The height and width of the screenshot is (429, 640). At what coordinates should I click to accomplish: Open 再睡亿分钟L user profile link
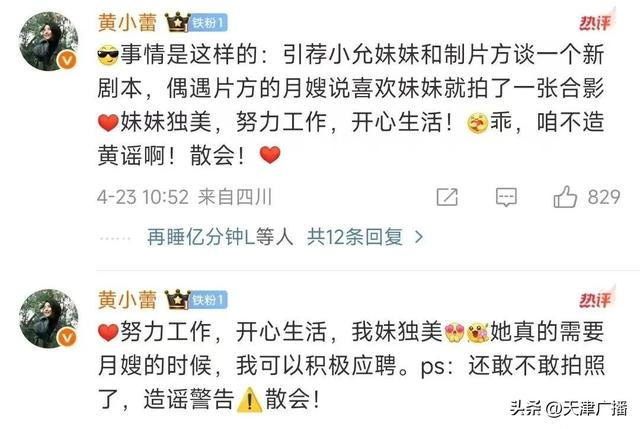[x=201, y=237]
